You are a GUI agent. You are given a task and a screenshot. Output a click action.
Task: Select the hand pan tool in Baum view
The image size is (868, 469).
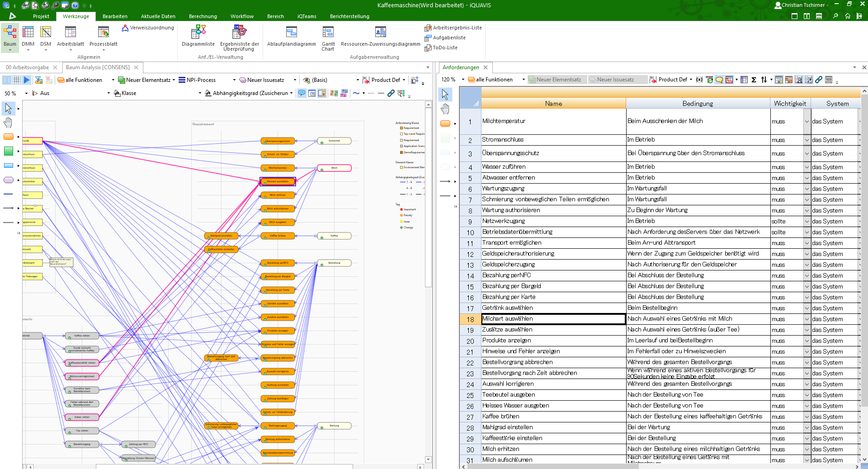8,123
